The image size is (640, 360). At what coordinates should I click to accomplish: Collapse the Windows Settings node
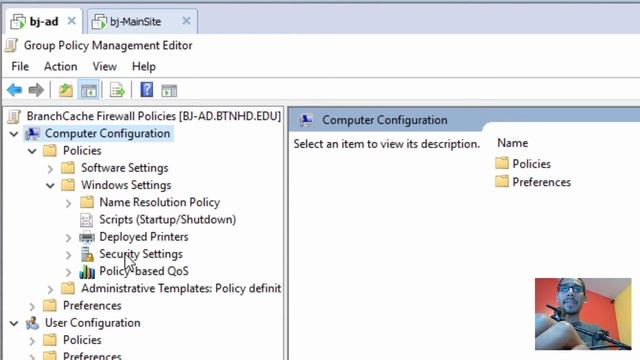pyautogui.click(x=50, y=186)
